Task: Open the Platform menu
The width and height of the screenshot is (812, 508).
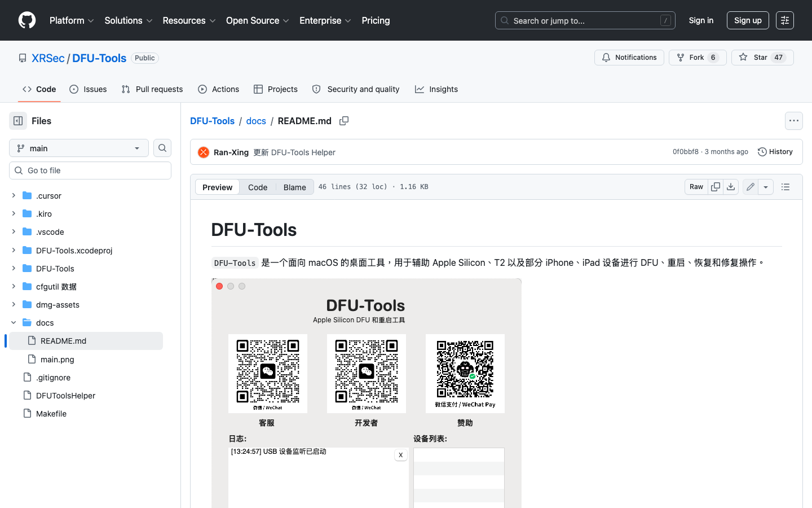Action: 72,20
